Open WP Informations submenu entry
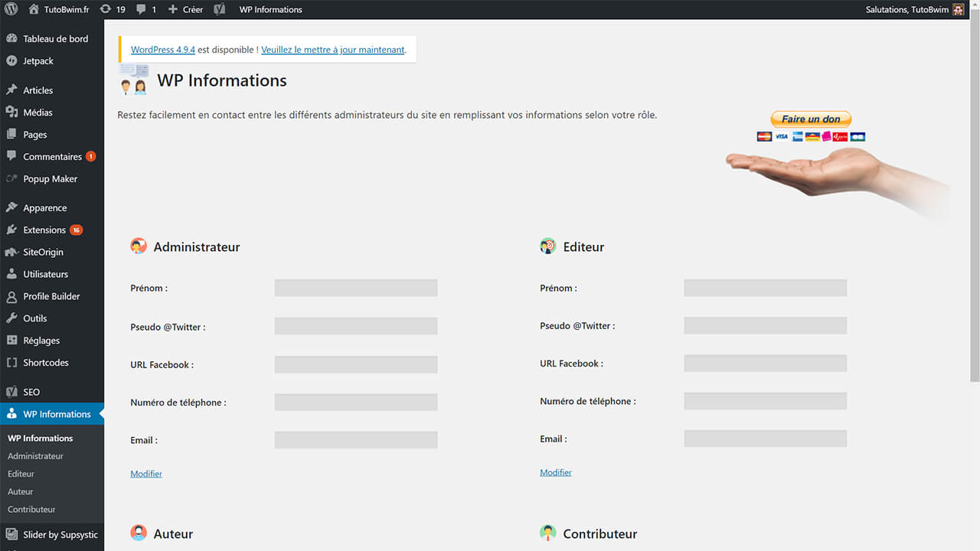Image resolution: width=980 pixels, height=551 pixels. coord(41,439)
